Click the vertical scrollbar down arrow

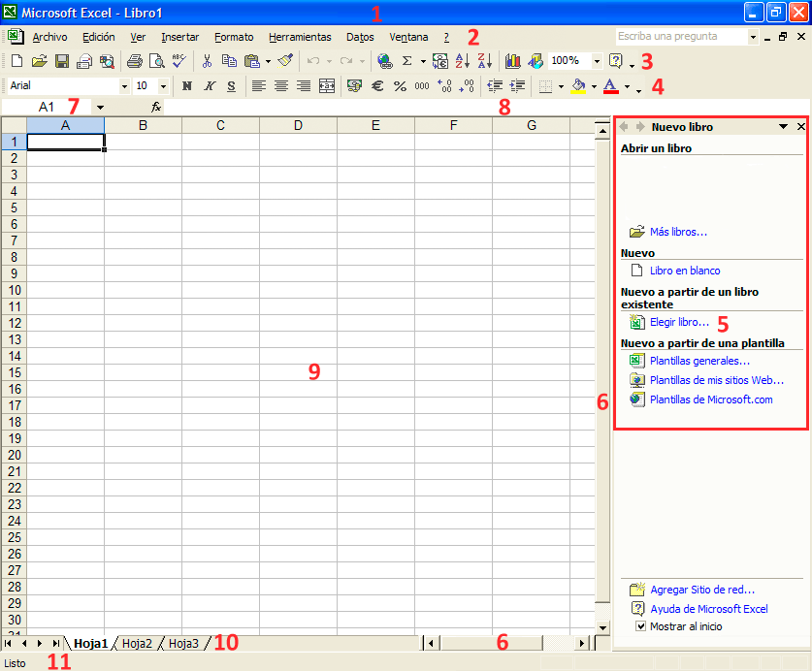[602, 628]
